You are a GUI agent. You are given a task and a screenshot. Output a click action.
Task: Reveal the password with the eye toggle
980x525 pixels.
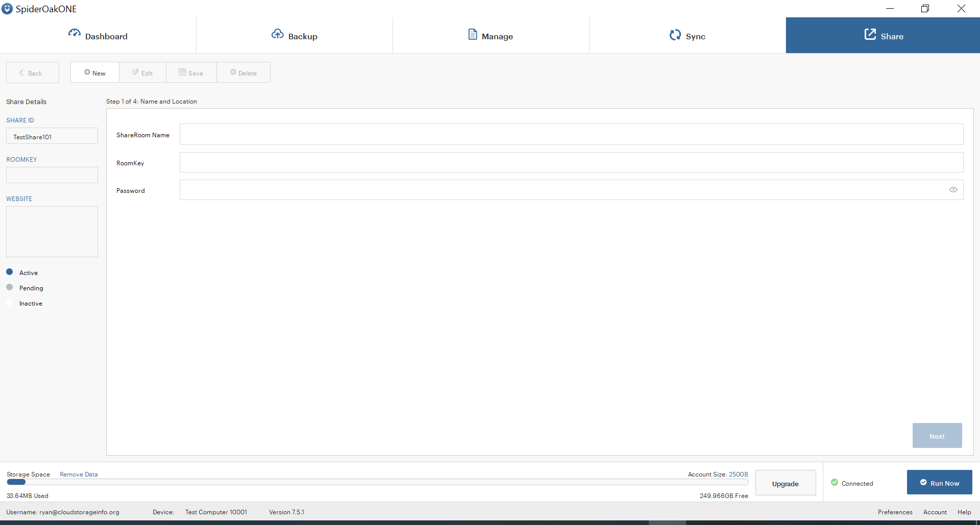click(x=954, y=189)
